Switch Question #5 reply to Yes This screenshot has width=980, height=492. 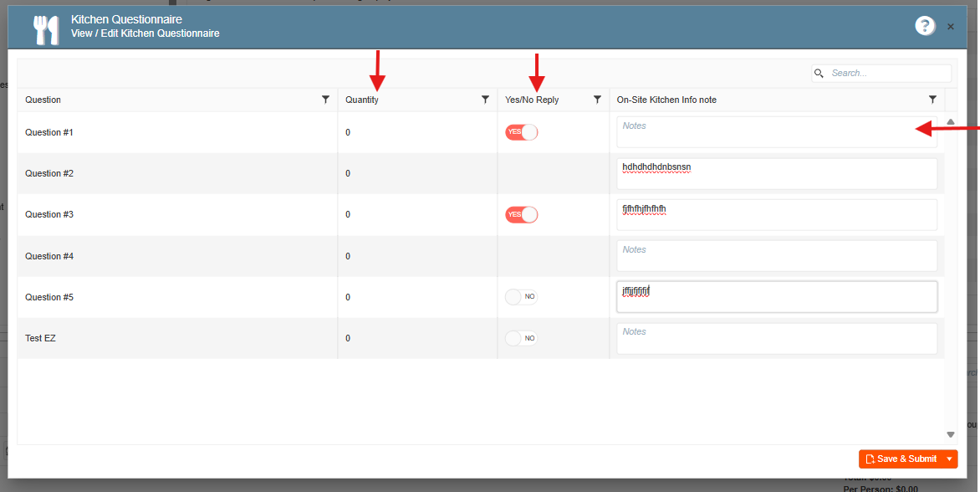521,297
